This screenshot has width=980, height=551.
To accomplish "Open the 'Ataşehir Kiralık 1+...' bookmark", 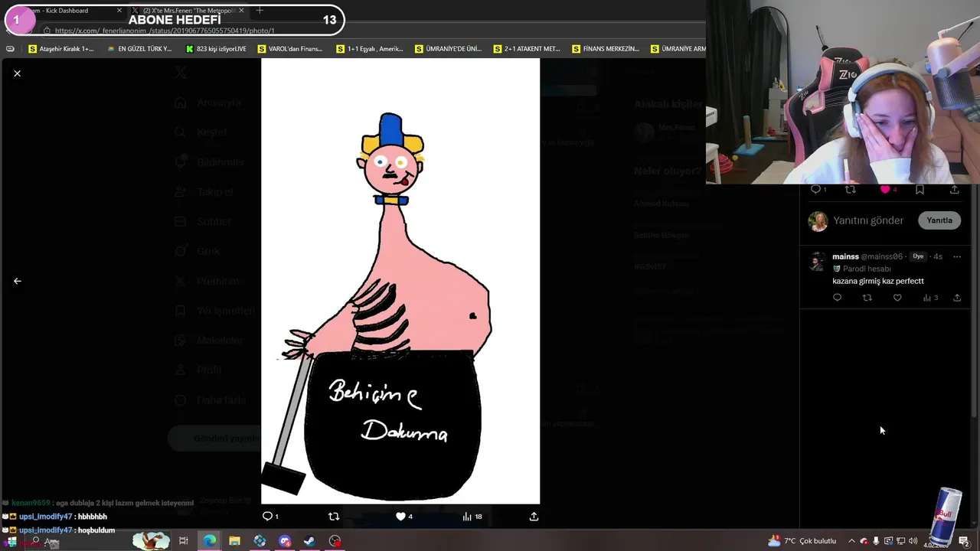I will [x=60, y=49].
